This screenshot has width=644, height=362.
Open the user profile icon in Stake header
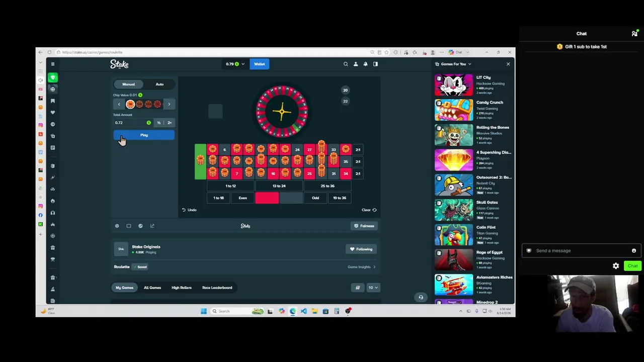pyautogui.click(x=356, y=64)
